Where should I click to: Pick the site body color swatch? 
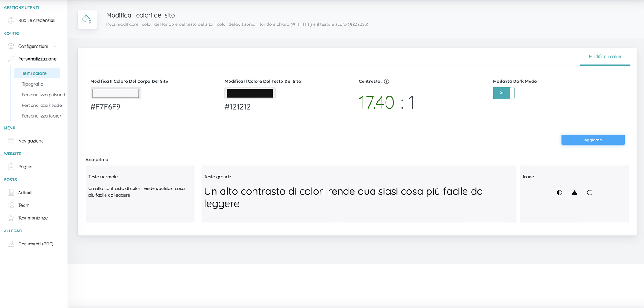coord(115,93)
